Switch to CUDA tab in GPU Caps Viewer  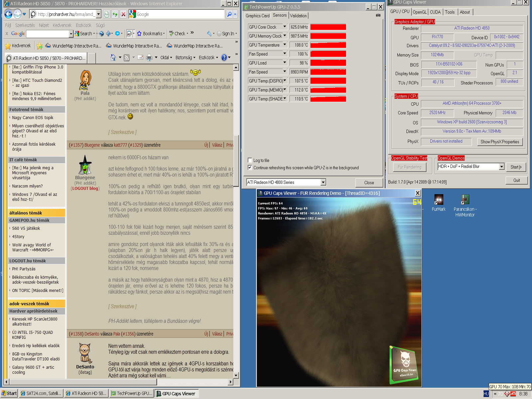pyautogui.click(x=435, y=12)
